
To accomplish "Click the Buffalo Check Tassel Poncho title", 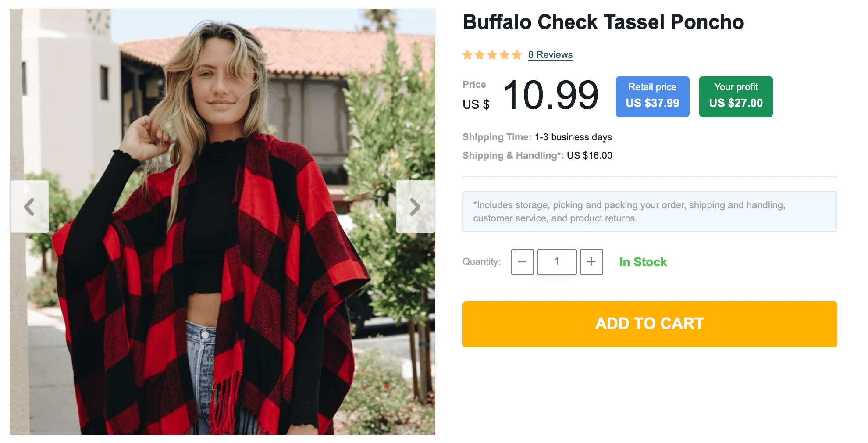I will (603, 22).
